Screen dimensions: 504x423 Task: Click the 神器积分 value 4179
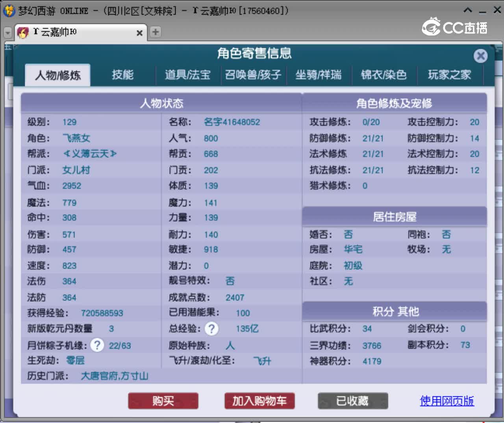[x=372, y=361]
